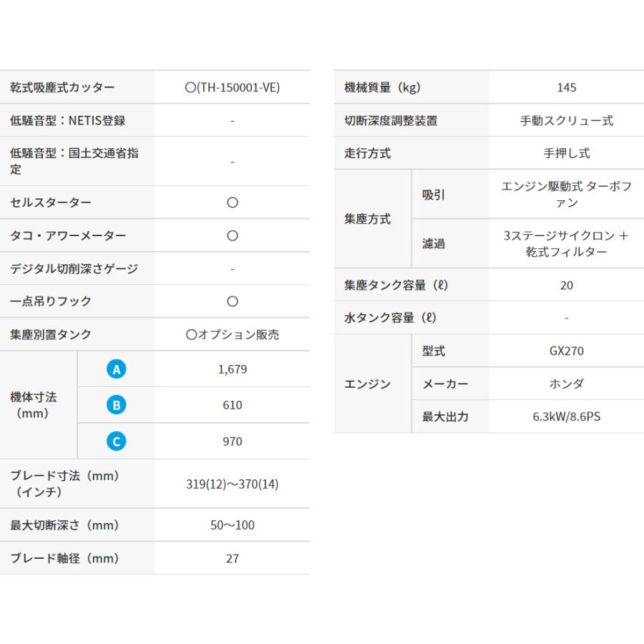644x644 pixels.
Task: Click the ホンダ manufacturer value
Action: (566, 384)
